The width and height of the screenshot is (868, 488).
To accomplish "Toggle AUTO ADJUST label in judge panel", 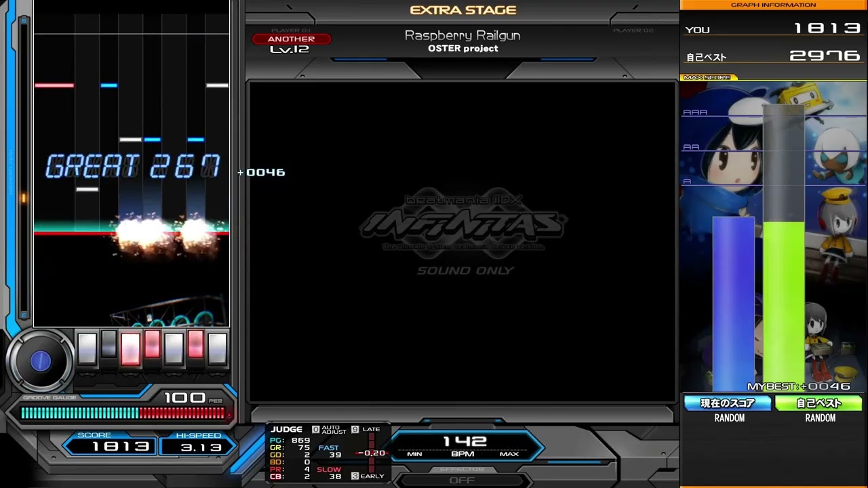I will click(x=334, y=430).
